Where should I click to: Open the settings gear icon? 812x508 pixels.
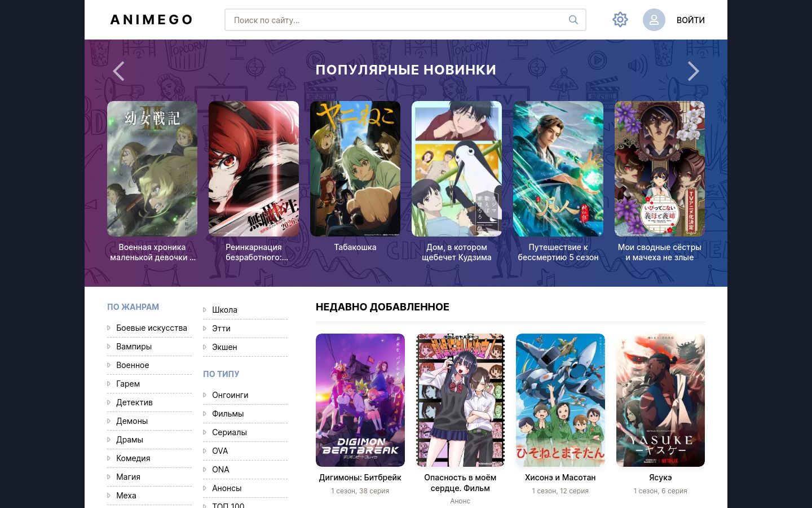620,20
